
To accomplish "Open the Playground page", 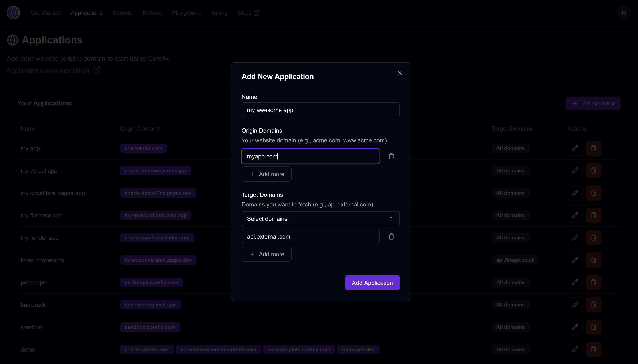I will [x=187, y=13].
